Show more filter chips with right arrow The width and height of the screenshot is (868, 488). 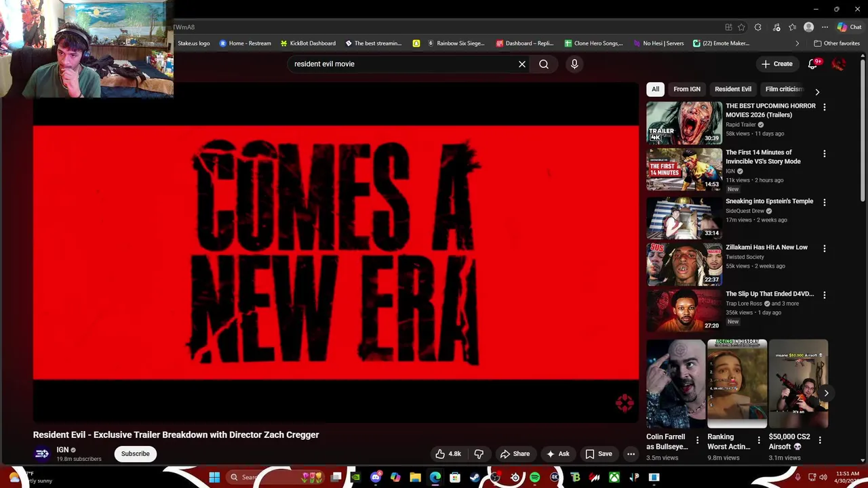pyautogui.click(x=817, y=91)
